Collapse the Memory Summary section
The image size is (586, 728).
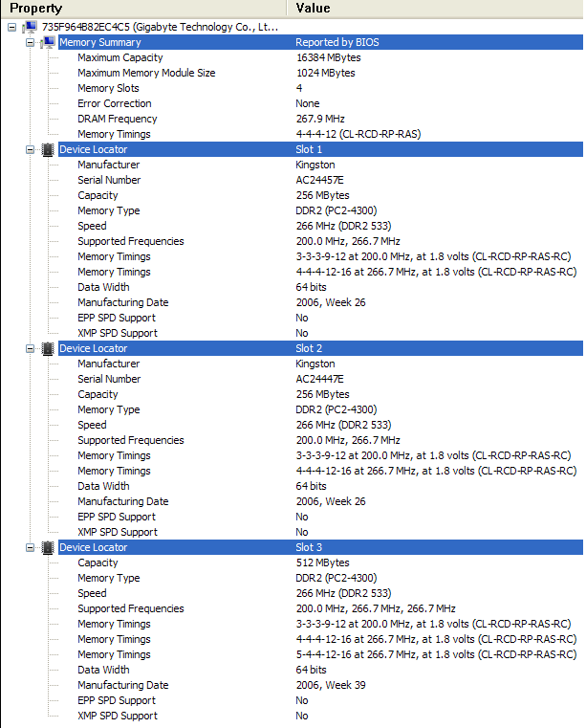pos(31,43)
